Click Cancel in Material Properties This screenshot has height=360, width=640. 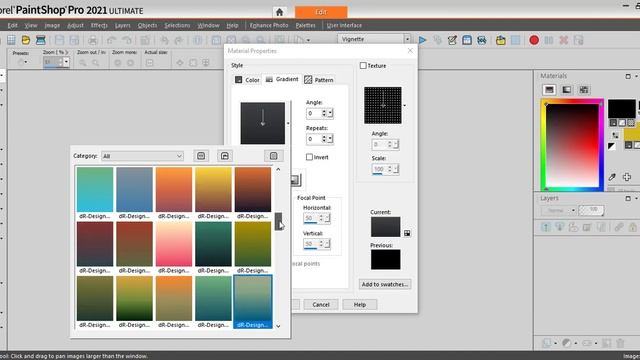321,304
